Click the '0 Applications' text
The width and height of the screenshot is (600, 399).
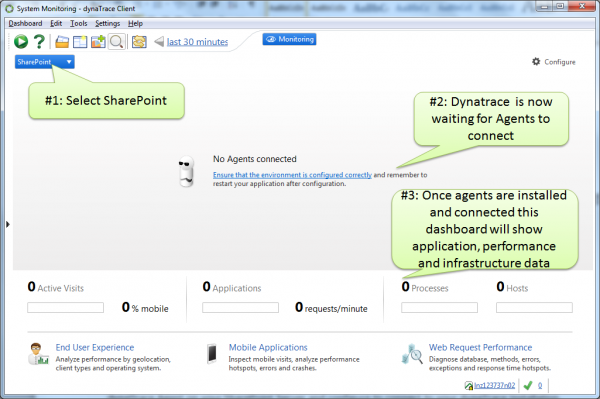(x=232, y=287)
